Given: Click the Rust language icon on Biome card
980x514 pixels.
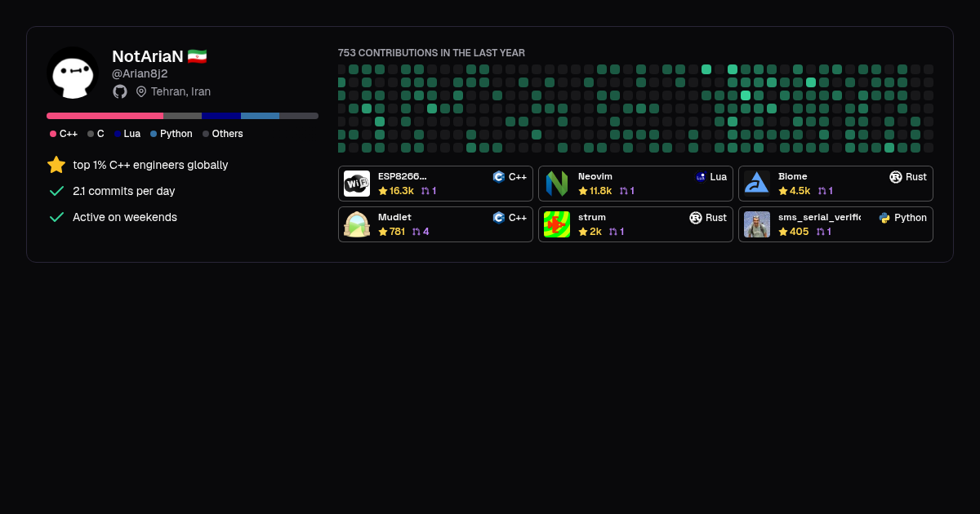Looking at the screenshot, I should click(x=896, y=177).
